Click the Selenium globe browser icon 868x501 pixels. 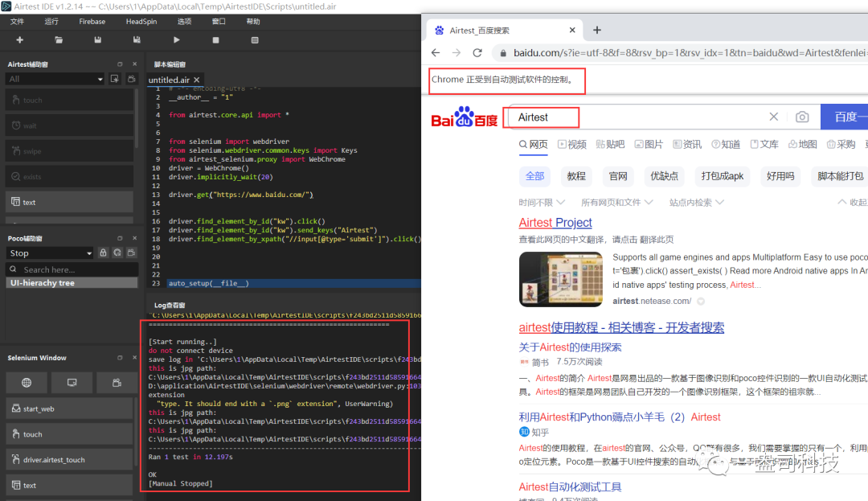(x=26, y=383)
